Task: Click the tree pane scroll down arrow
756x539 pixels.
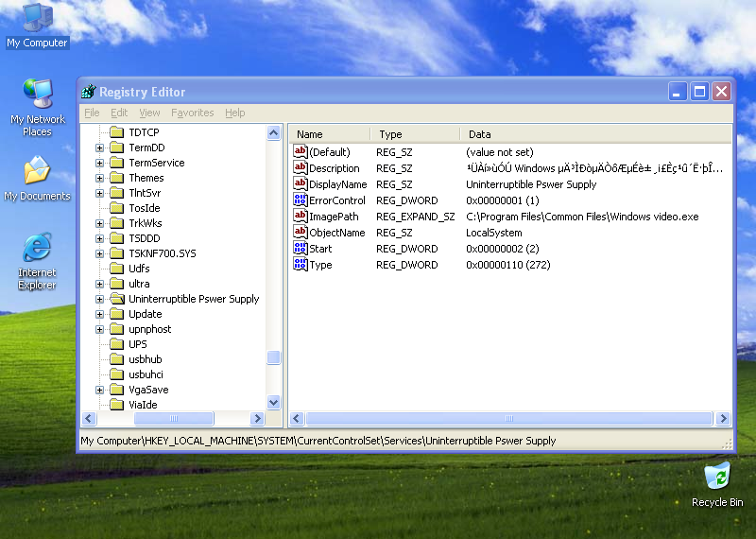Action: coord(273,402)
